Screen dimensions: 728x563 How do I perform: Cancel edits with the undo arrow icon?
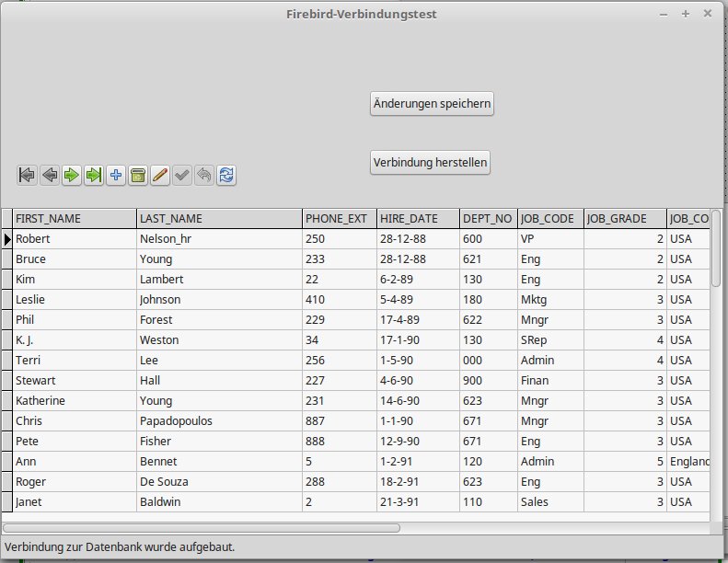[204, 175]
